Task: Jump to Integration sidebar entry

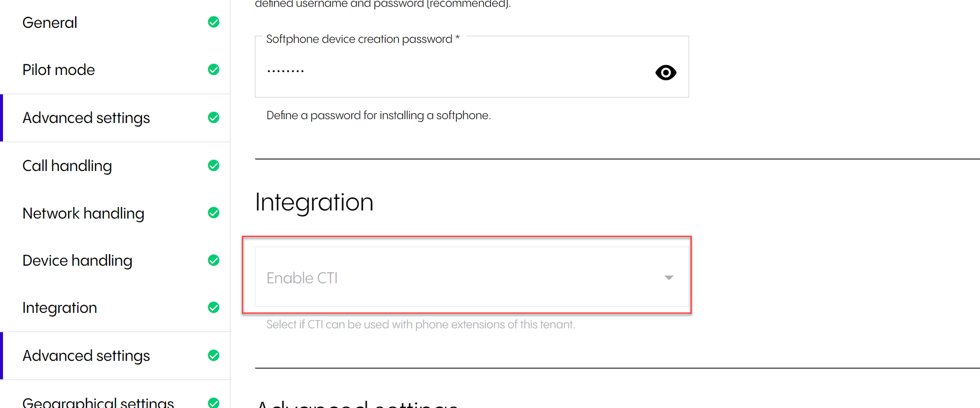Action: [x=60, y=308]
